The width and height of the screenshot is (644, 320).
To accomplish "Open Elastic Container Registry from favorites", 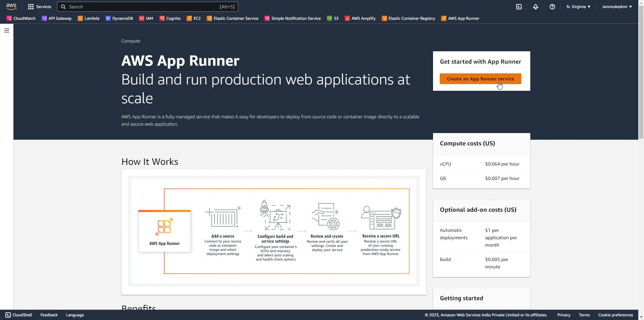I will pyautogui.click(x=409, y=18).
